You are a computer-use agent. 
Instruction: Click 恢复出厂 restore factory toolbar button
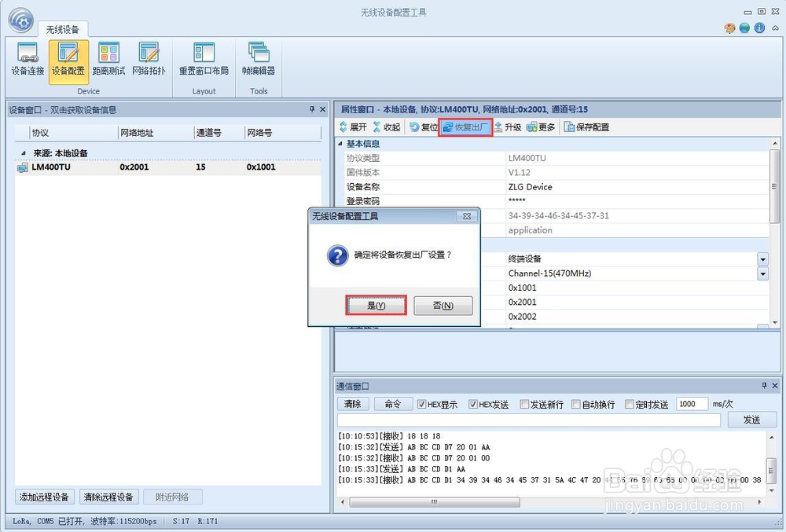tap(465, 127)
